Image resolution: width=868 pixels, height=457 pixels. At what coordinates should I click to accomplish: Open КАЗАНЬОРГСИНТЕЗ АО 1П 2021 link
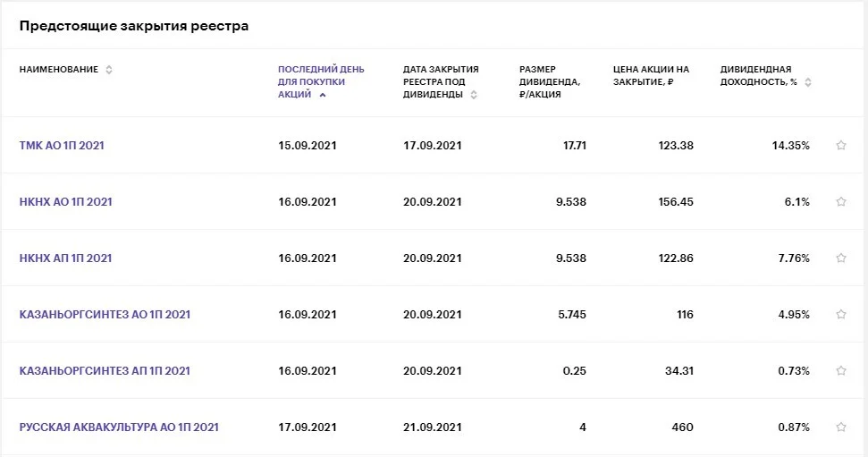pyautogui.click(x=105, y=315)
